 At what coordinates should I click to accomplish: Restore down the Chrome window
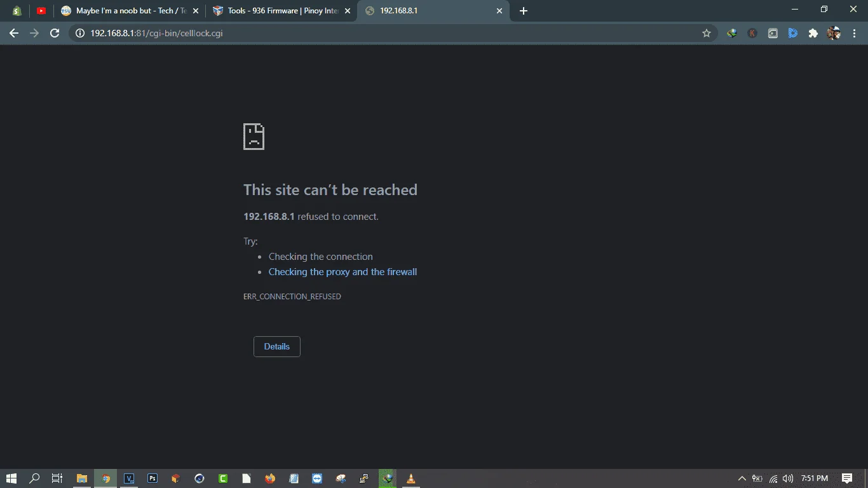(x=824, y=9)
